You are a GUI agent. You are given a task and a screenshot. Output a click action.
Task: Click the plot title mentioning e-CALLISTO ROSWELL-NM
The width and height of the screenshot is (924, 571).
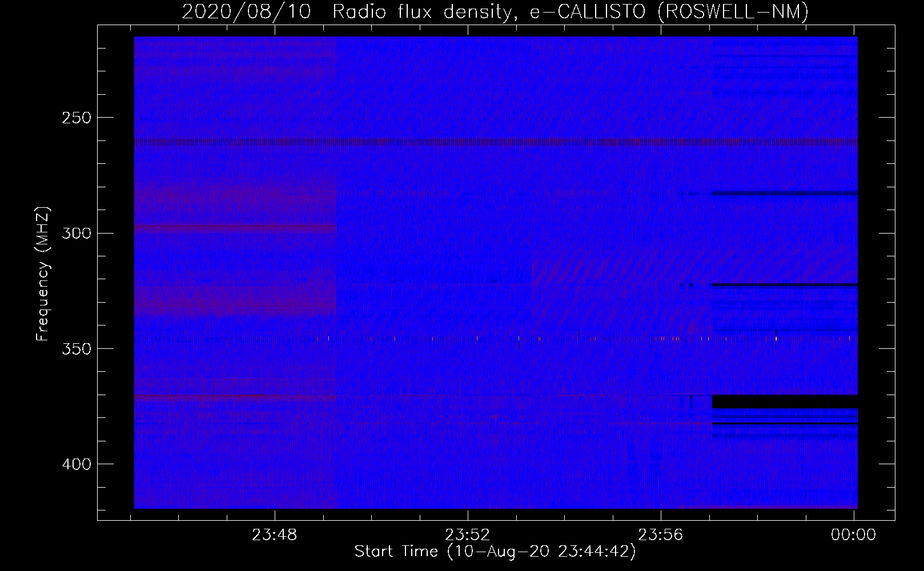[x=495, y=11]
